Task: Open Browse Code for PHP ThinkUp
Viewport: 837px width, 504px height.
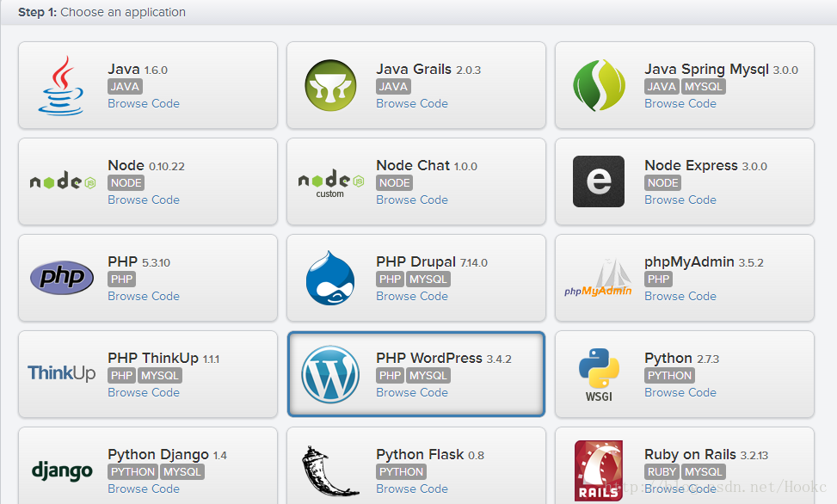Action: (x=144, y=392)
